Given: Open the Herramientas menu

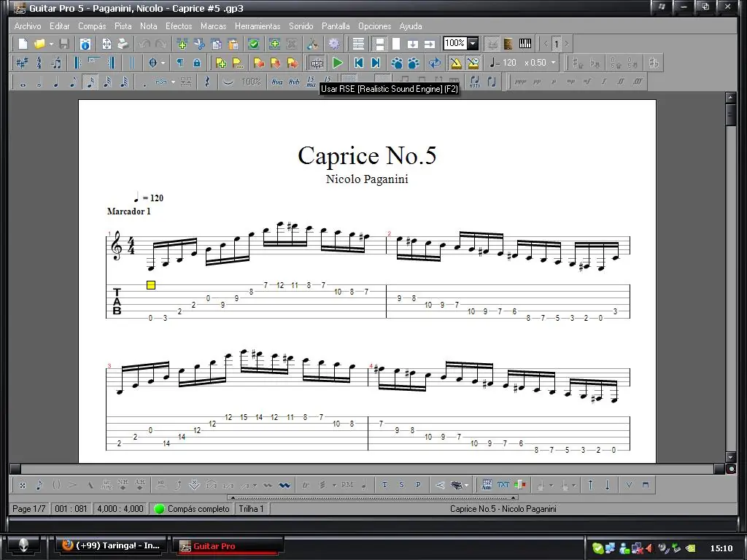Looking at the screenshot, I should coord(258,26).
